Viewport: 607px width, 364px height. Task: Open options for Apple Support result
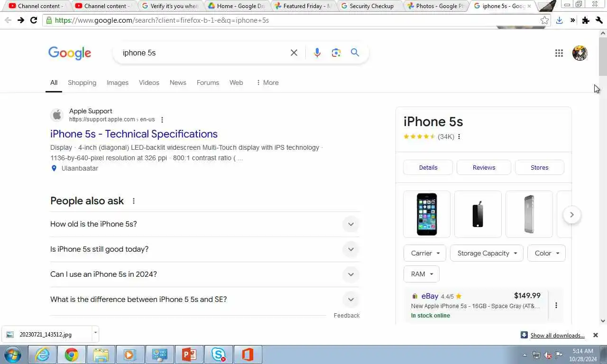tap(162, 120)
